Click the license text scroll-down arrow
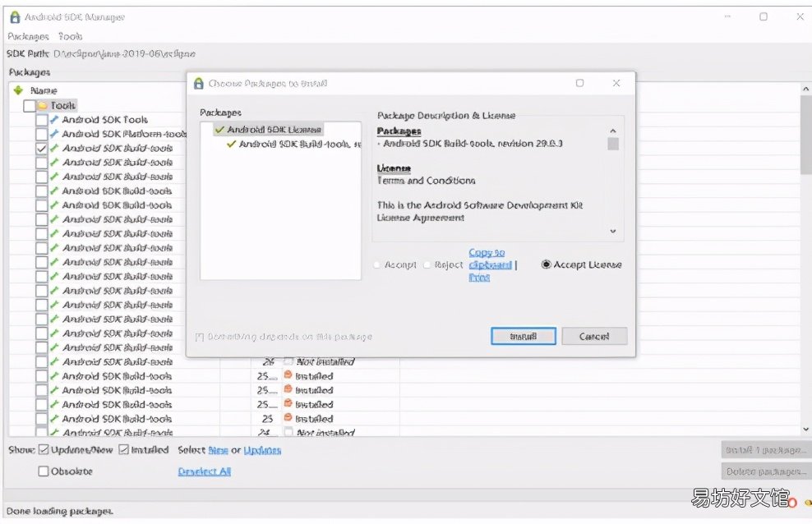Screen dimensions: 812x524 (x=613, y=232)
